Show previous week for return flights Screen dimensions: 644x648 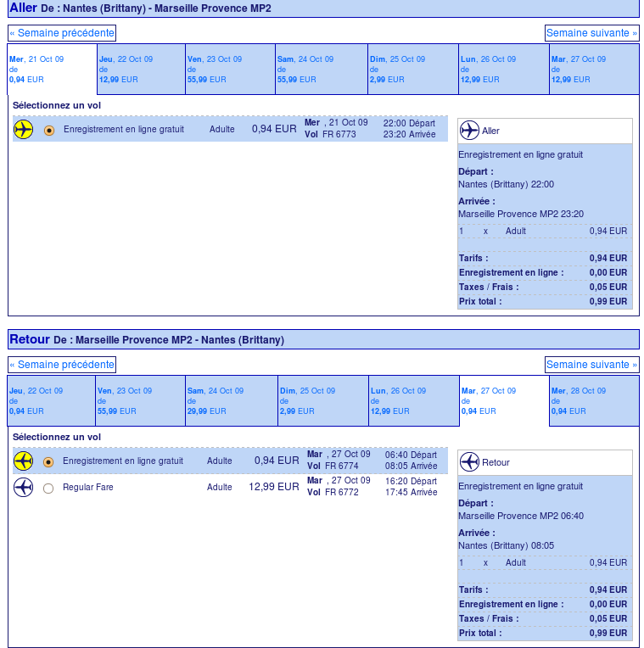click(62, 365)
